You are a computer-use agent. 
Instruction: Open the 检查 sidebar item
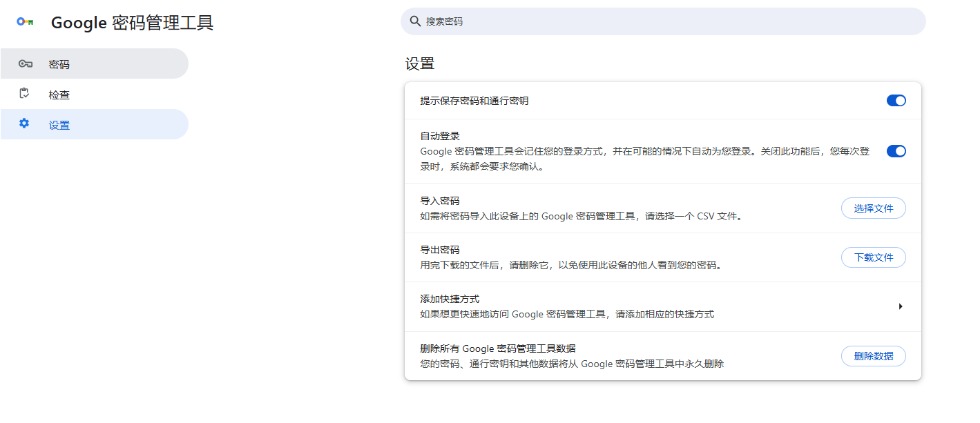pos(95,95)
